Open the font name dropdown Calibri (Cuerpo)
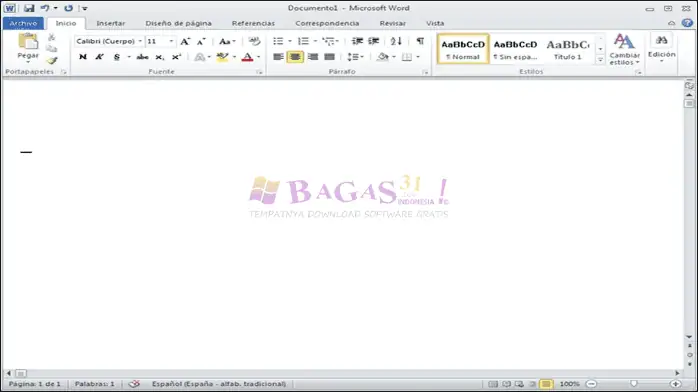 tap(140, 41)
